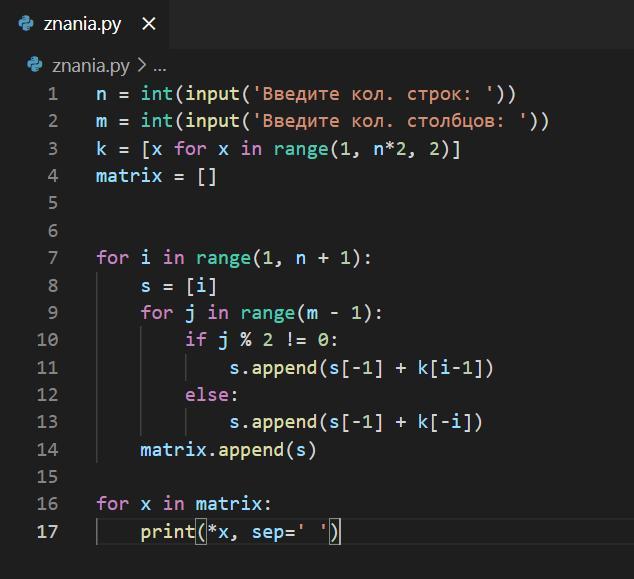Click line number 4 in the gutter
Image resolution: width=634 pixels, height=579 pixels.
point(53,176)
